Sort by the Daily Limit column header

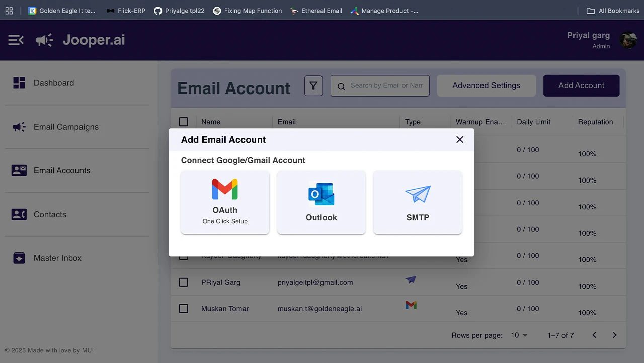pos(533,122)
